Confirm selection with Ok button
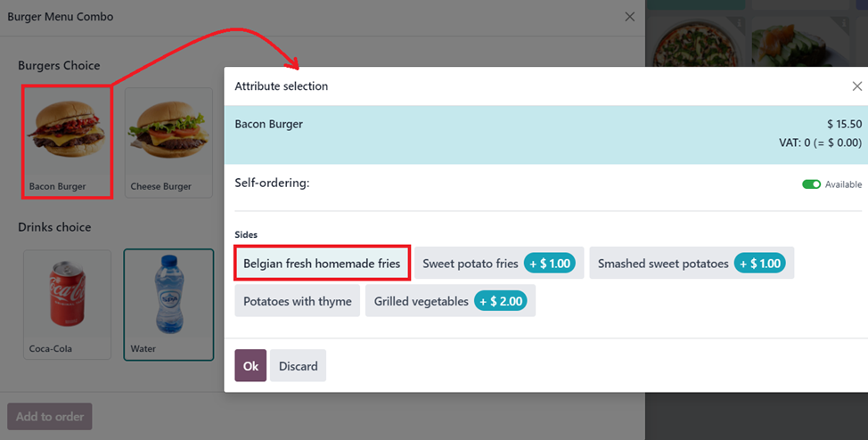The width and height of the screenshot is (868, 440). pyautogui.click(x=250, y=365)
